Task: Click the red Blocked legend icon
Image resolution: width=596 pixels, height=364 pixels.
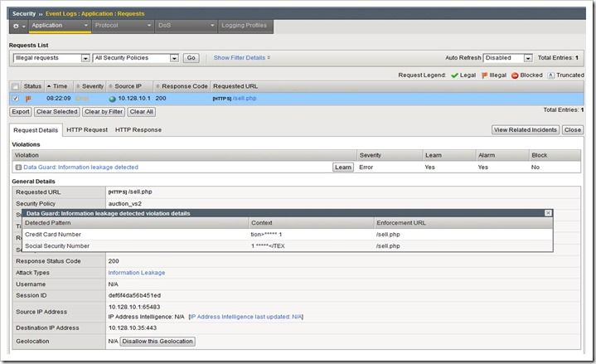Action: point(514,75)
